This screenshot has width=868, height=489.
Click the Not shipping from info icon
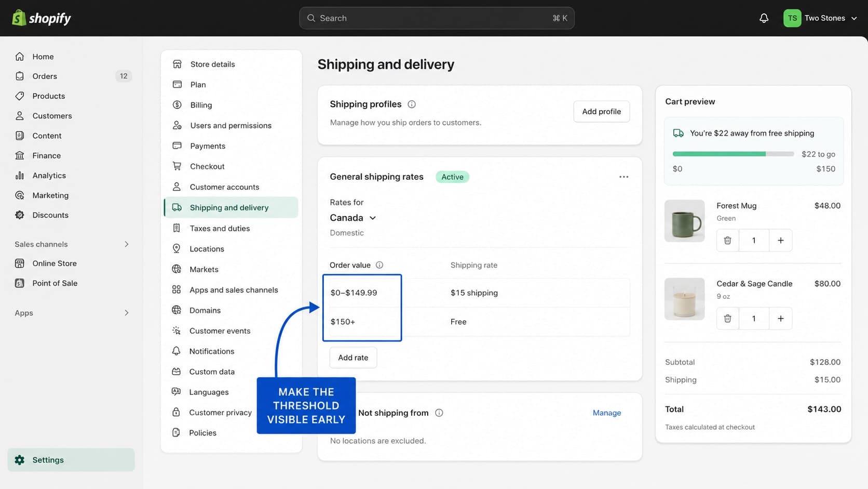(439, 413)
